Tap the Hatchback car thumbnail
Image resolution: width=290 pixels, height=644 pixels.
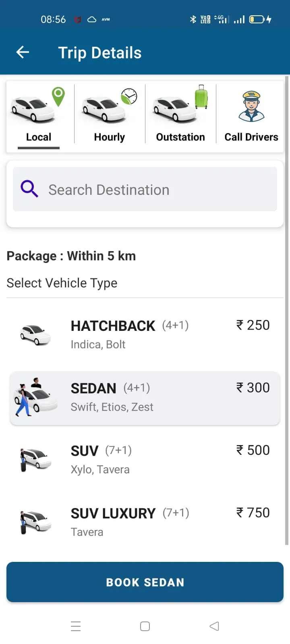point(35,335)
